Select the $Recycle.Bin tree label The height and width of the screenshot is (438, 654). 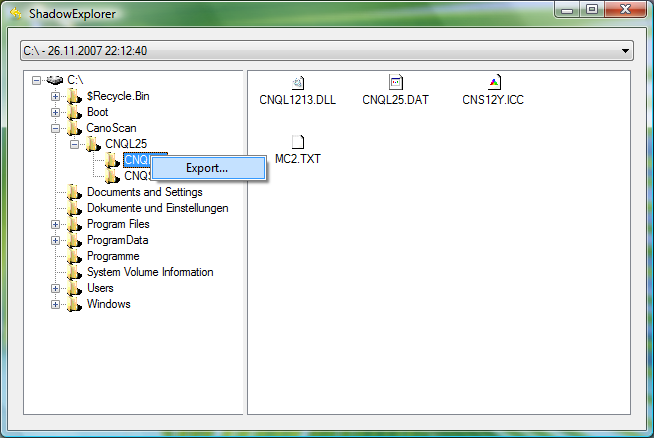118,96
